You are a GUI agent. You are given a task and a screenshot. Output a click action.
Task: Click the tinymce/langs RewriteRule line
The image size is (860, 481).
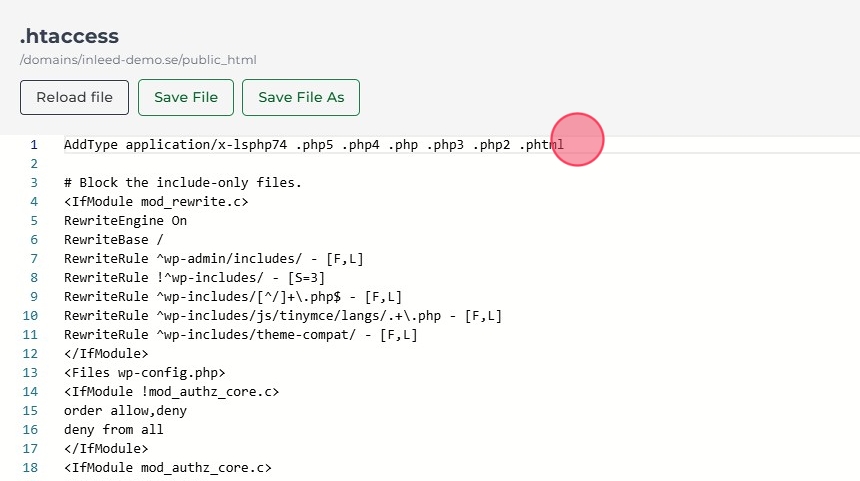pos(282,316)
